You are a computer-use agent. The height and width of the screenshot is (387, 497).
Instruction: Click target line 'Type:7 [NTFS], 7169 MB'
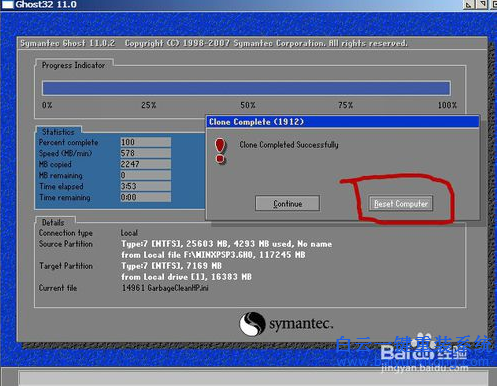click(171, 266)
